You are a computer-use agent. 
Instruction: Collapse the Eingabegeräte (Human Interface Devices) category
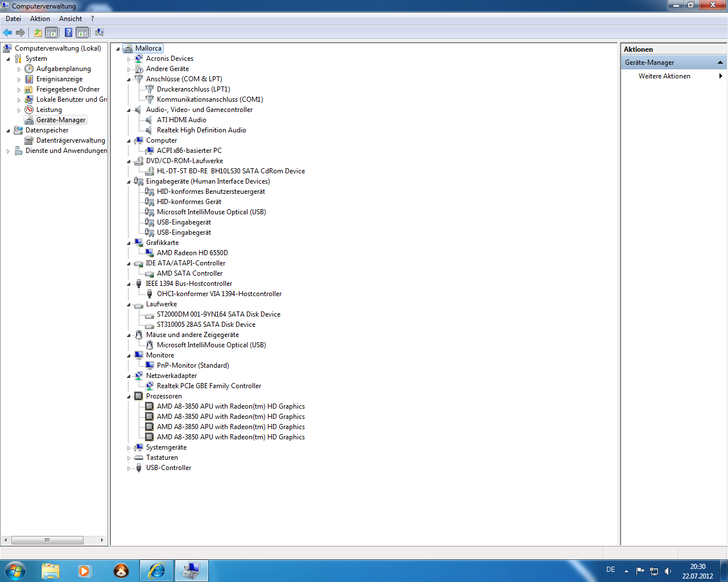click(x=129, y=182)
